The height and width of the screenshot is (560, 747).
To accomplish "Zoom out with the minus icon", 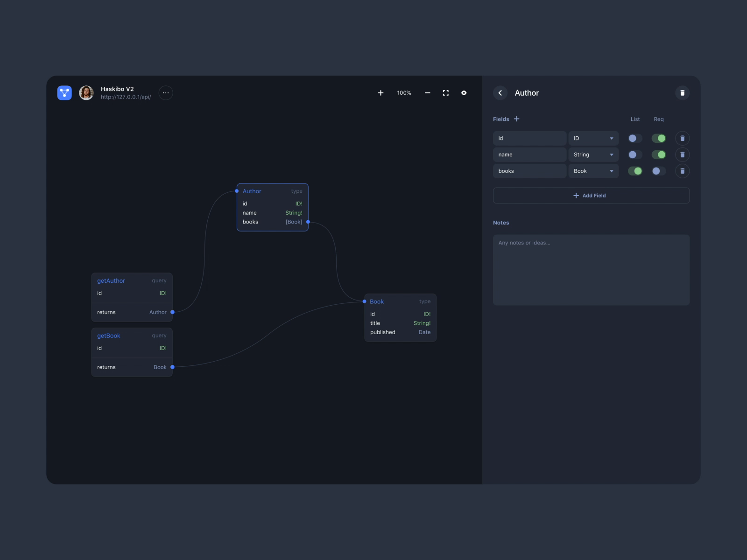I will (427, 93).
